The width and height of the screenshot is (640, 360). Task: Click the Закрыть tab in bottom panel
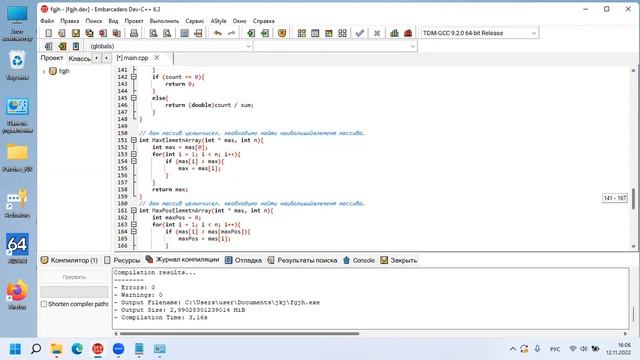(x=399, y=260)
